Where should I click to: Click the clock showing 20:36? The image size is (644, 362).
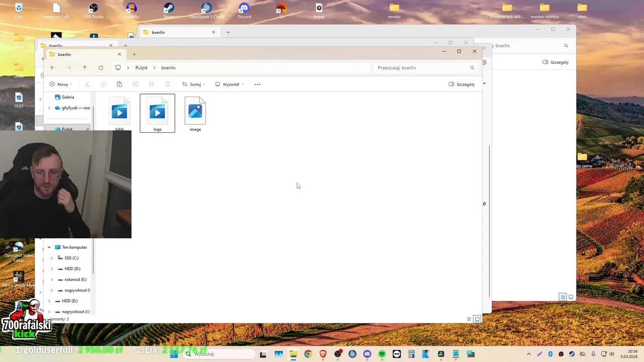pyautogui.click(x=629, y=354)
